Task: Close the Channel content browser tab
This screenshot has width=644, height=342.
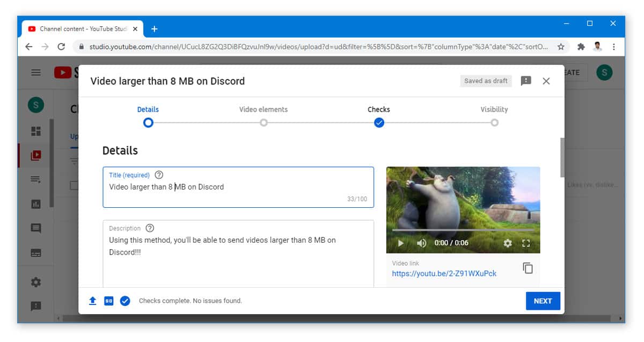Action: [x=135, y=29]
